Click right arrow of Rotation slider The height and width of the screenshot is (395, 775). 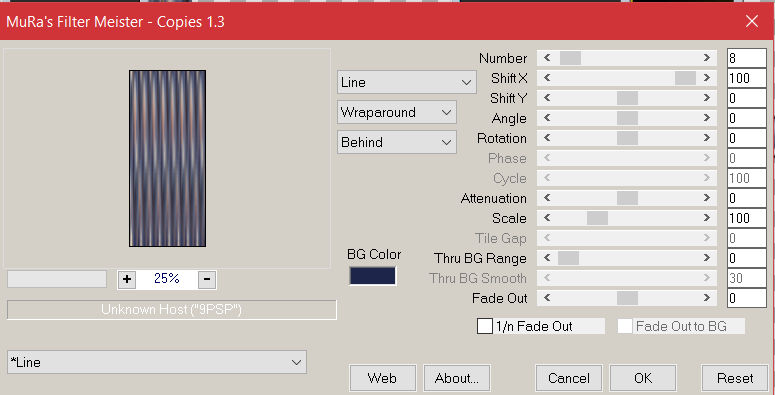coord(707,138)
